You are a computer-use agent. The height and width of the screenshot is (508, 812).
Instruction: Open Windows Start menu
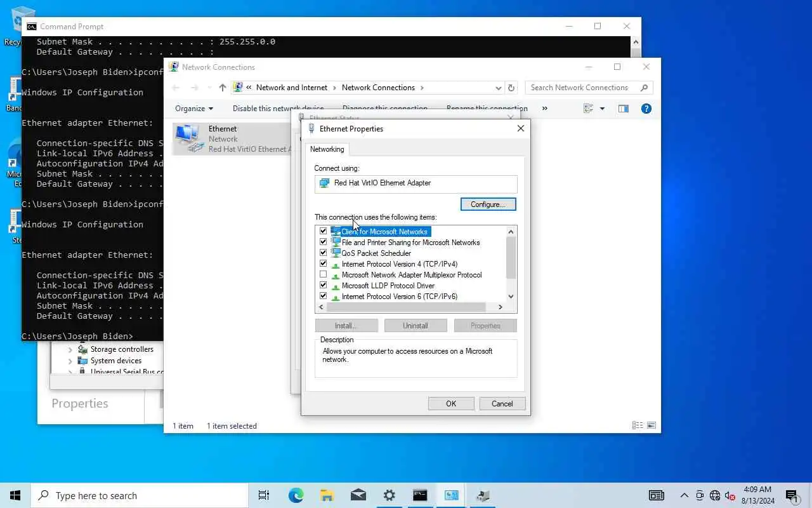(x=15, y=495)
